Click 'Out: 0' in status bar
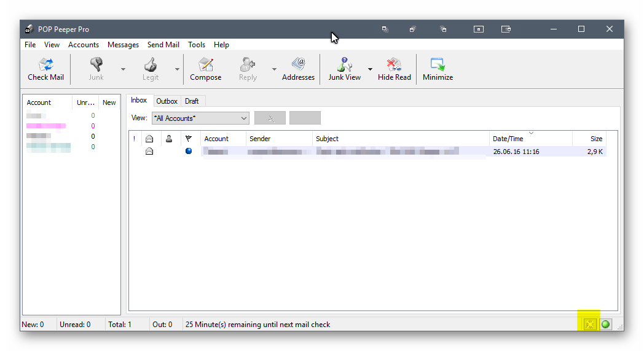This screenshot has width=644, height=351. tap(162, 325)
